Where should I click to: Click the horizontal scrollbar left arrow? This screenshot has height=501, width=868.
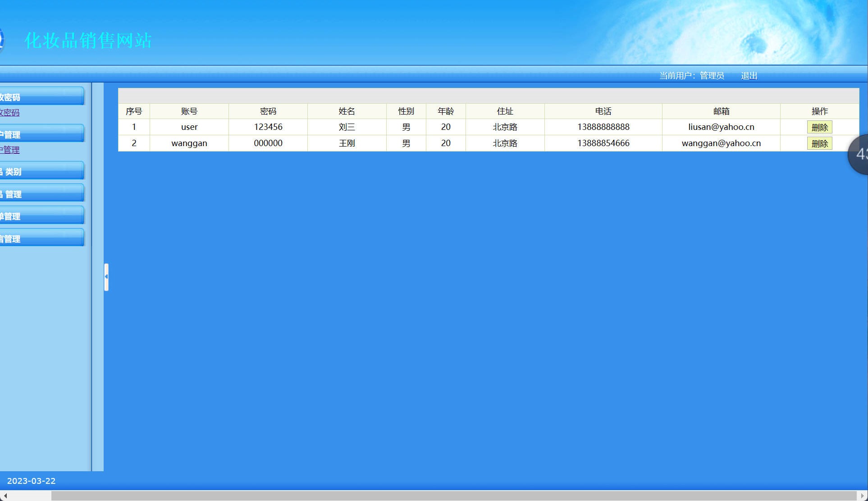click(5, 496)
